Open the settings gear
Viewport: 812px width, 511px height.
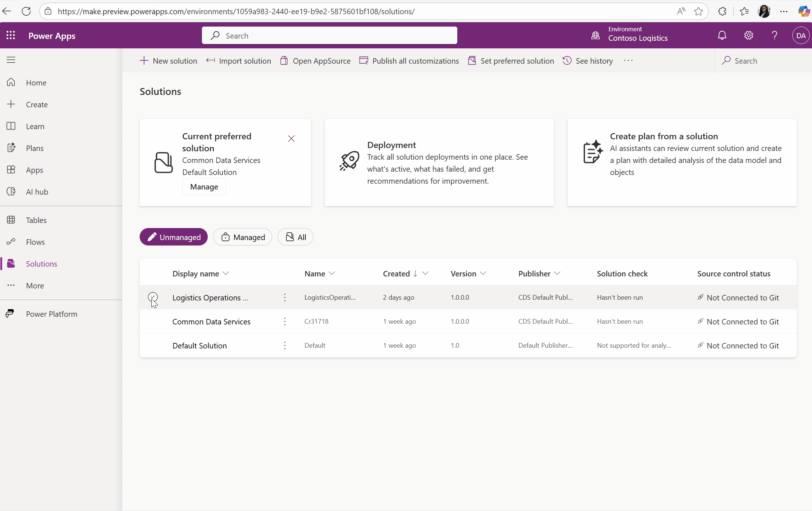(x=748, y=35)
